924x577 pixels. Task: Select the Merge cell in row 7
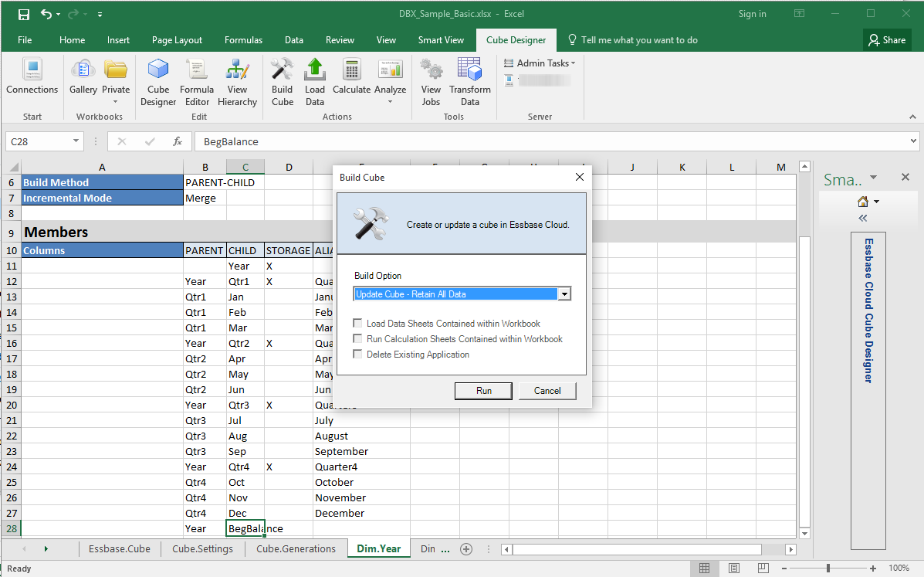tap(205, 198)
